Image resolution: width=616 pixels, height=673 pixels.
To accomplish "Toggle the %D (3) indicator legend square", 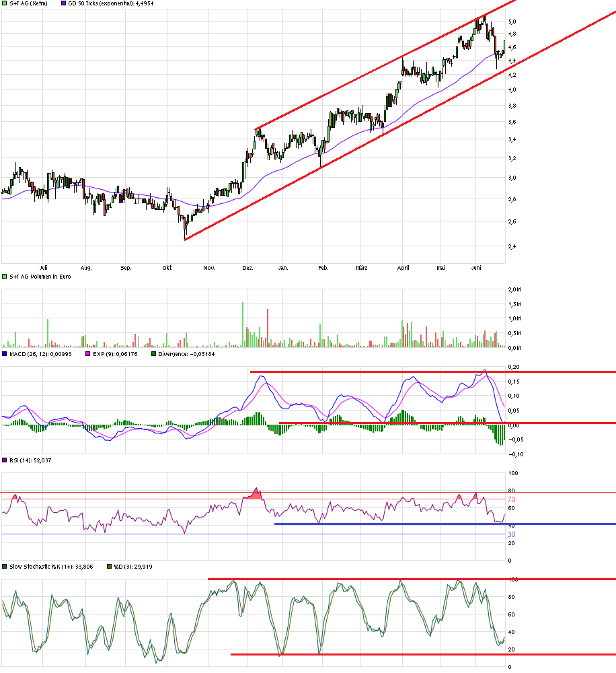I will point(108,567).
